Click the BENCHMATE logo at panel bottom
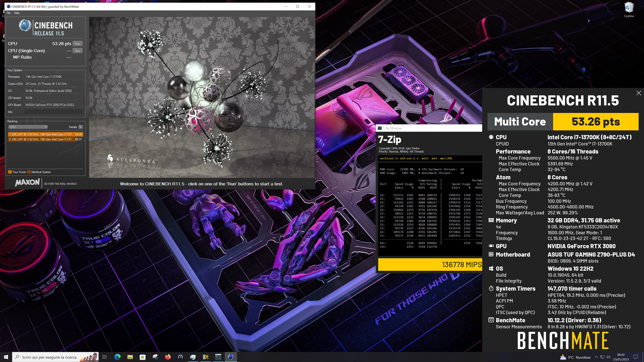Screen dimensions: 644x362 click(563, 340)
